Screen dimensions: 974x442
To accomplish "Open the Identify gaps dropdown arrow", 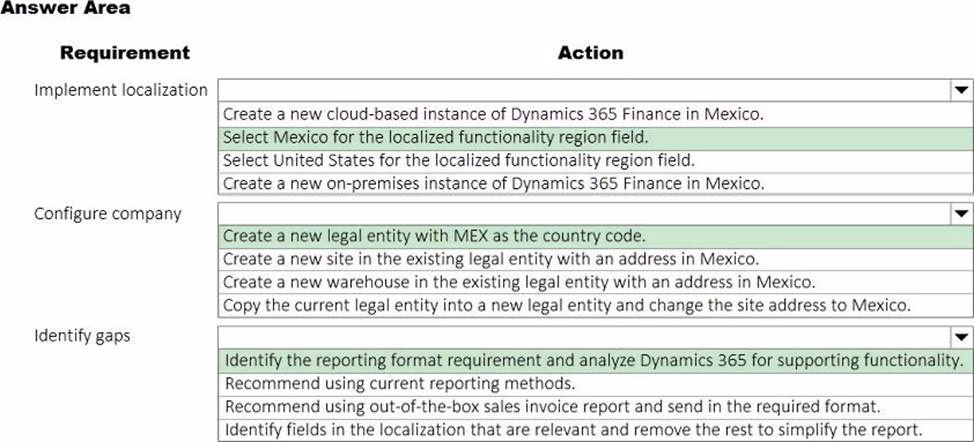I will (960, 337).
